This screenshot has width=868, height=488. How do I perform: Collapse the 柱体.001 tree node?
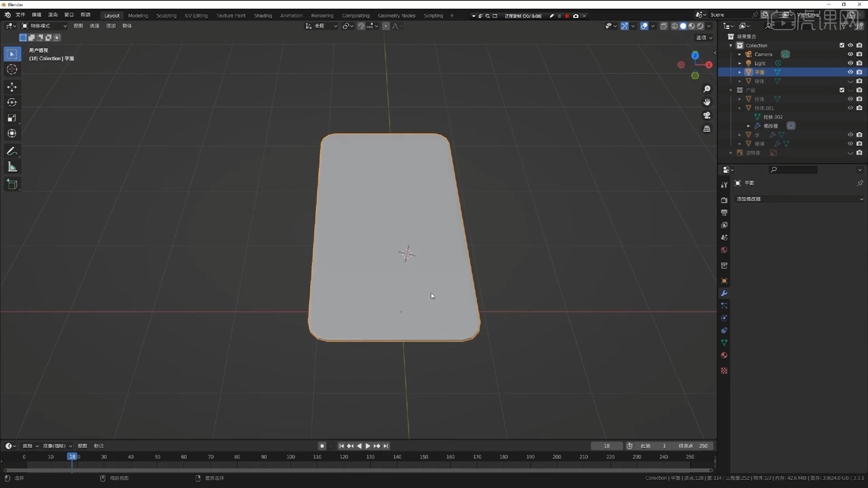pyautogui.click(x=740, y=108)
